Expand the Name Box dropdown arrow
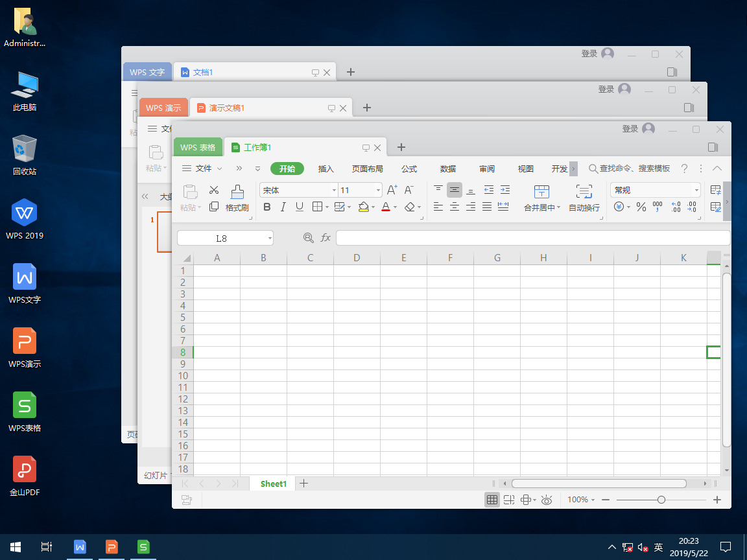 point(269,239)
